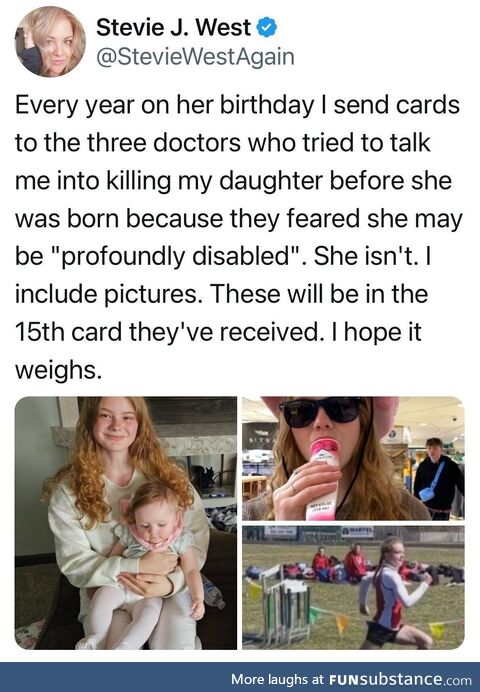This screenshot has width=480, height=692.
Task: Follow the FUNsubstance.com footer link
Action: [x=400, y=679]
